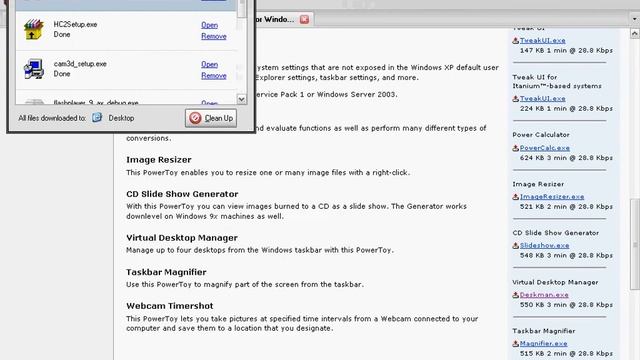The height and width of the screenshot is (360, 640).
Task: Click download icon beside PowerCalc.exe
Action: [x=516, y=148]
